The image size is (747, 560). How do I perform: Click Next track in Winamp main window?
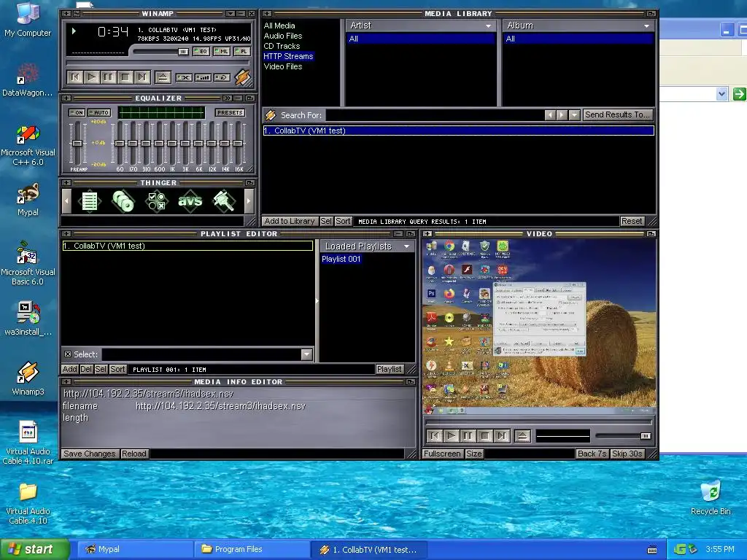click(142, 77)
